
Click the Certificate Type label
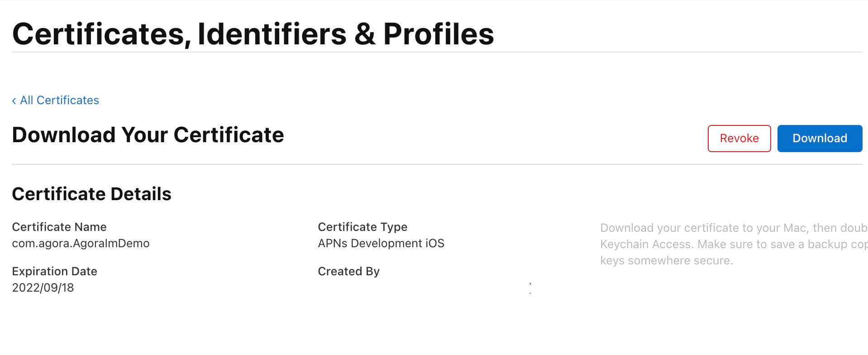[362, 227]
